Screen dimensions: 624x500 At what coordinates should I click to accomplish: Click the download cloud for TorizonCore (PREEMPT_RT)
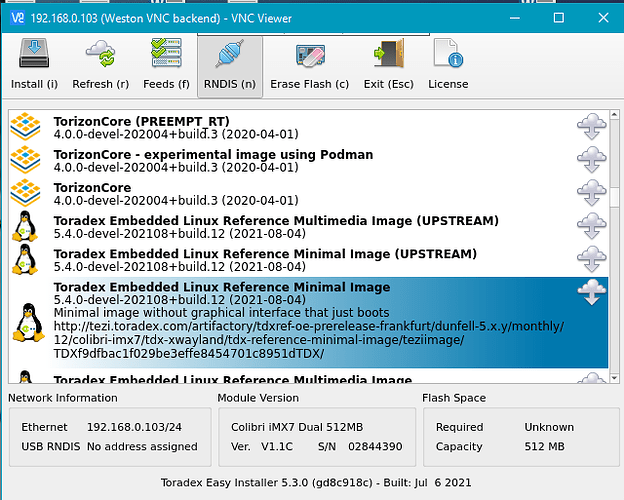(592, 127)
